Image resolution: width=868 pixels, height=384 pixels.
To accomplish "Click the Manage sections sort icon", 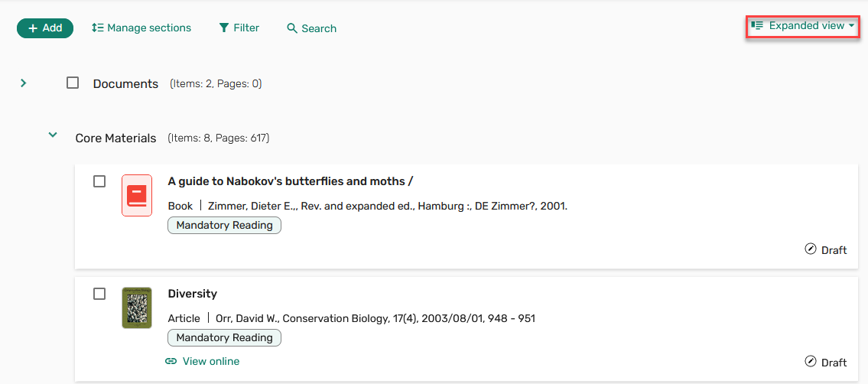I will 97,28.
